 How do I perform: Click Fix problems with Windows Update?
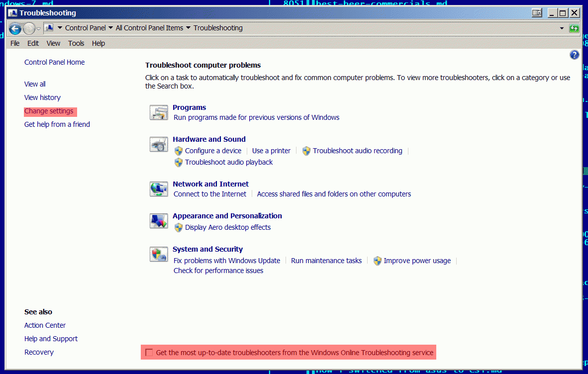227,261
